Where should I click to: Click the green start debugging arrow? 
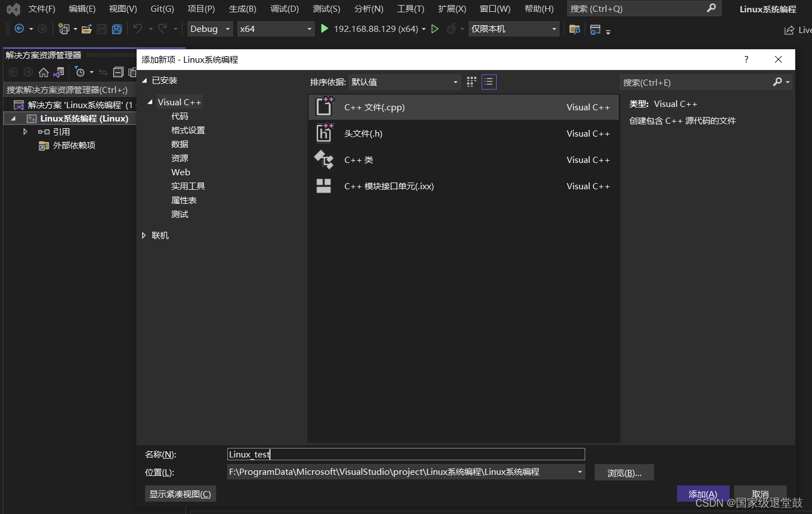tap(324, 29)
